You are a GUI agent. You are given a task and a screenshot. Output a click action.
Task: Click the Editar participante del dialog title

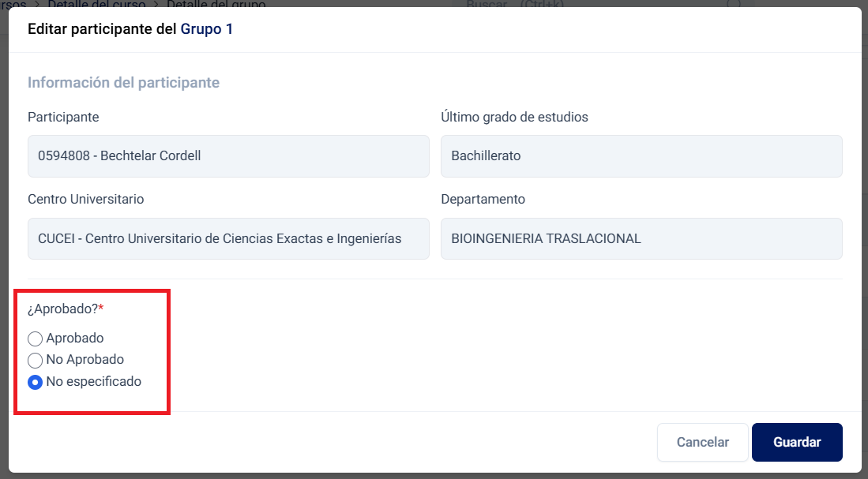tap(103, 30)
